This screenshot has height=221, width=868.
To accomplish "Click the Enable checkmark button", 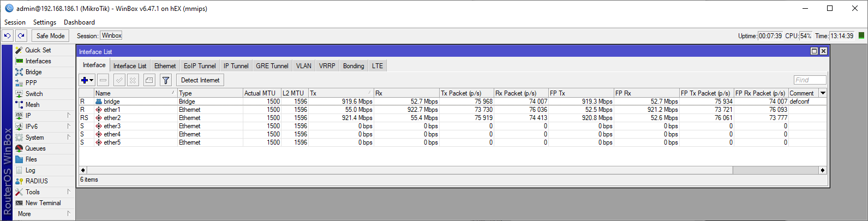I will click(x=119, y=80).
